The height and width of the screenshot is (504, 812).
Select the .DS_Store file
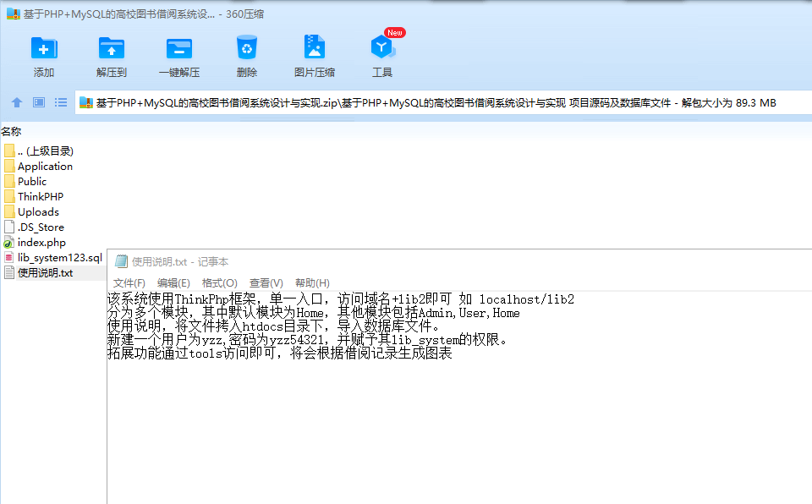pyautogui.click(x=34, y=227)
